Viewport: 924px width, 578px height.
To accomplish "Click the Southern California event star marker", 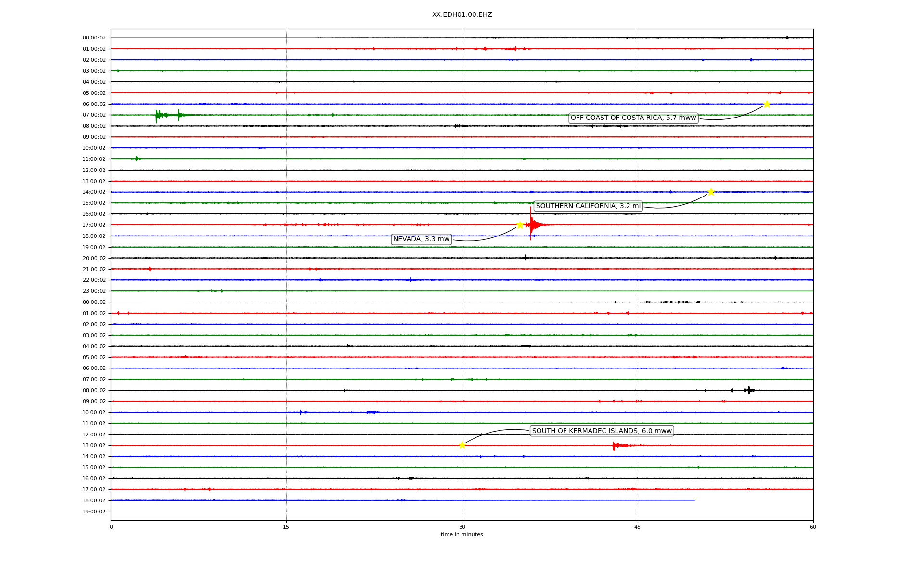I will pyautogui.click(x=711, y=192).
